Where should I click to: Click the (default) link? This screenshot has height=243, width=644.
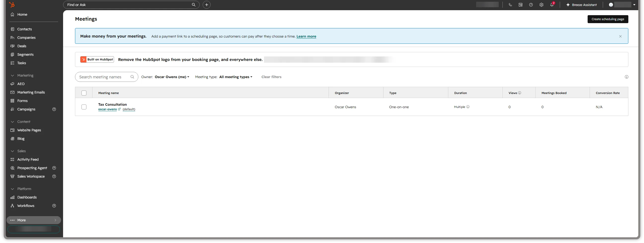[x=129, y=109]
